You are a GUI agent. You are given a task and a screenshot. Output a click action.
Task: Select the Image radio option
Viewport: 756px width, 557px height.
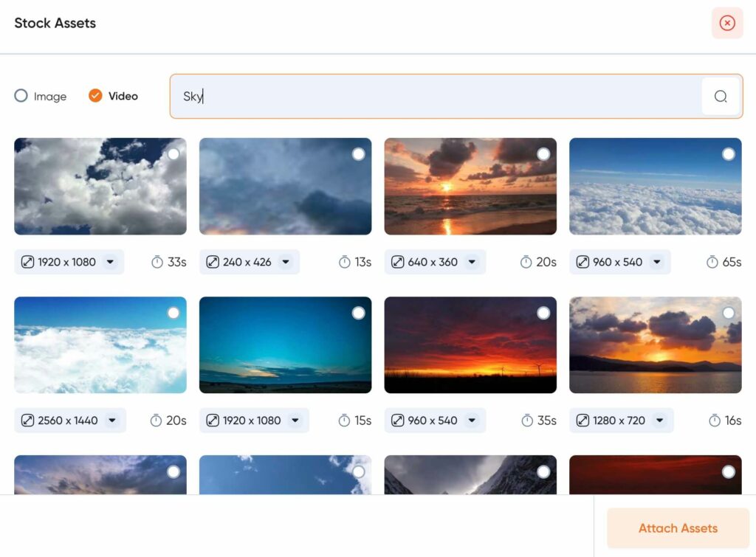point(21,96)
